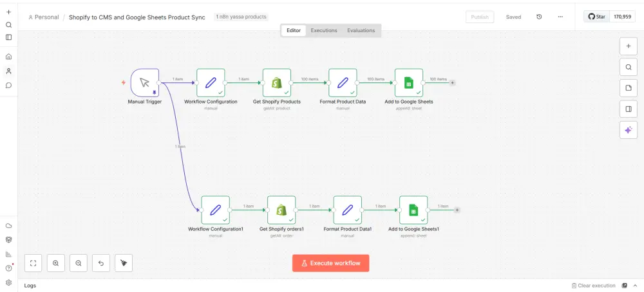Toggle the logs panel pop-out icon
Viewport: 644px width, 292px height.
click(623, 286)
